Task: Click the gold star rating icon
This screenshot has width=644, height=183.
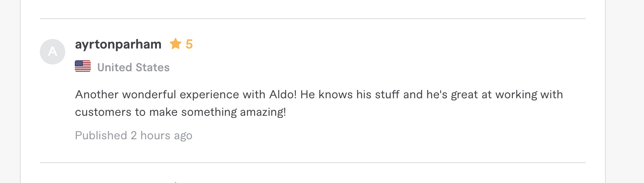Action: [176, 44]
